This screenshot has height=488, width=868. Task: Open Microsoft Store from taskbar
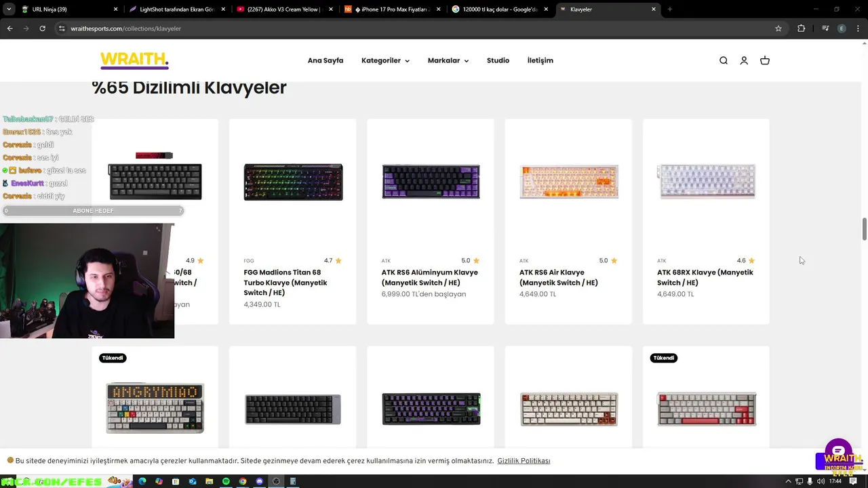pos(176,481)
